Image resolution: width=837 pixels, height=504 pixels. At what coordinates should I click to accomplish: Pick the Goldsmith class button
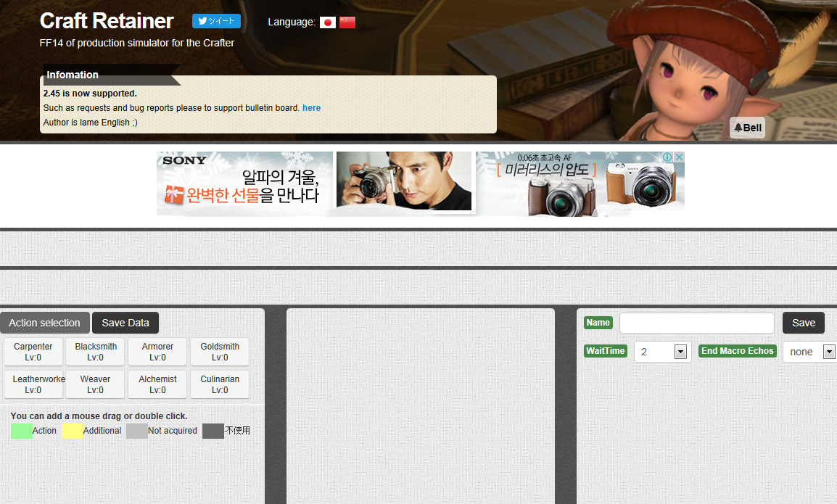220,352
